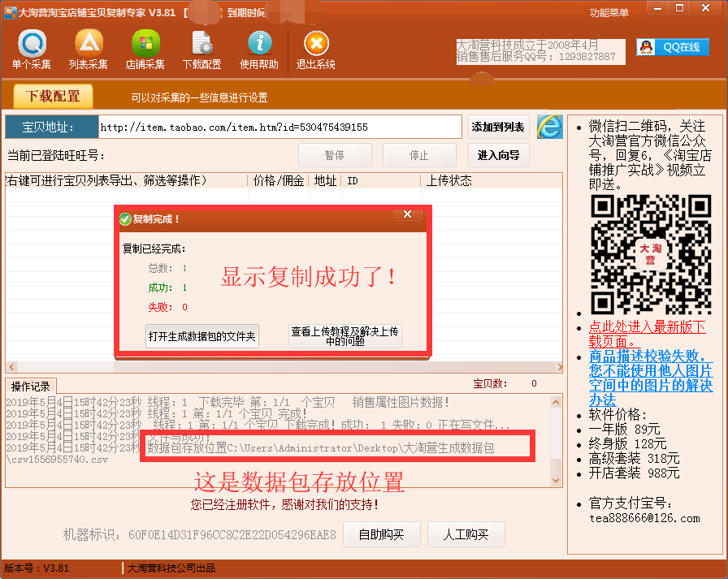The image size is (728, 579).
Task: Open the 单个采集 single-item collection tool
Action: click(x=32, y=50)
